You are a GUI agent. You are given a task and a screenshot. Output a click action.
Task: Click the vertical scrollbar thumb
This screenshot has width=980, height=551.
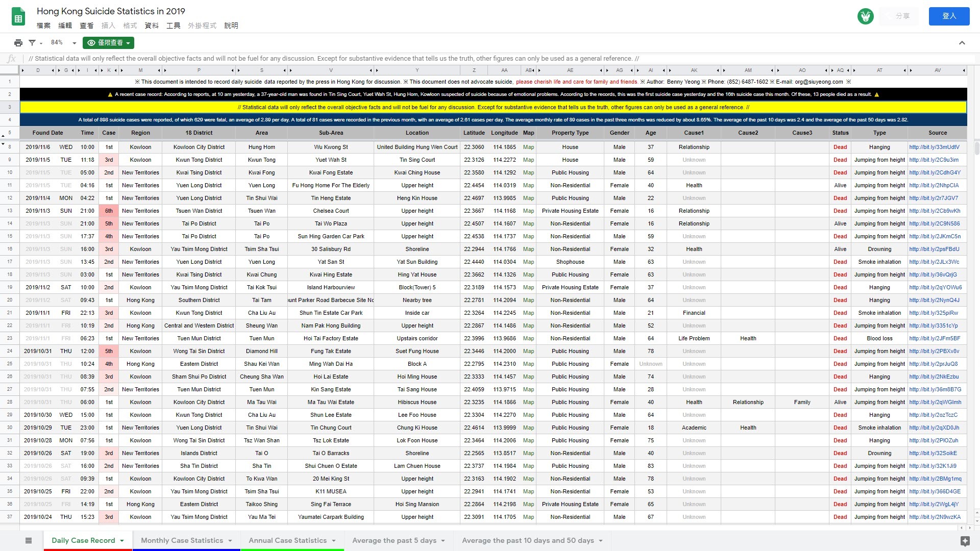977,148
